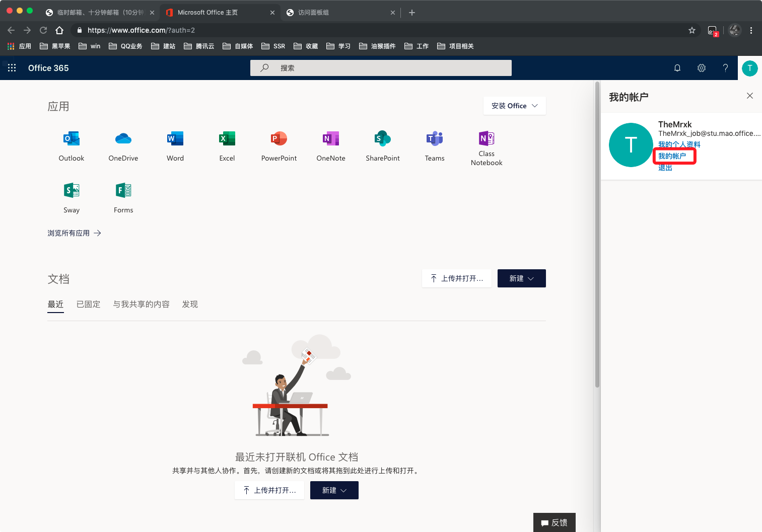Image resolution: width=762 pixels, height=532 pixels.
Task: Open the SSR bookmark folder
Action: coord(273,46)
